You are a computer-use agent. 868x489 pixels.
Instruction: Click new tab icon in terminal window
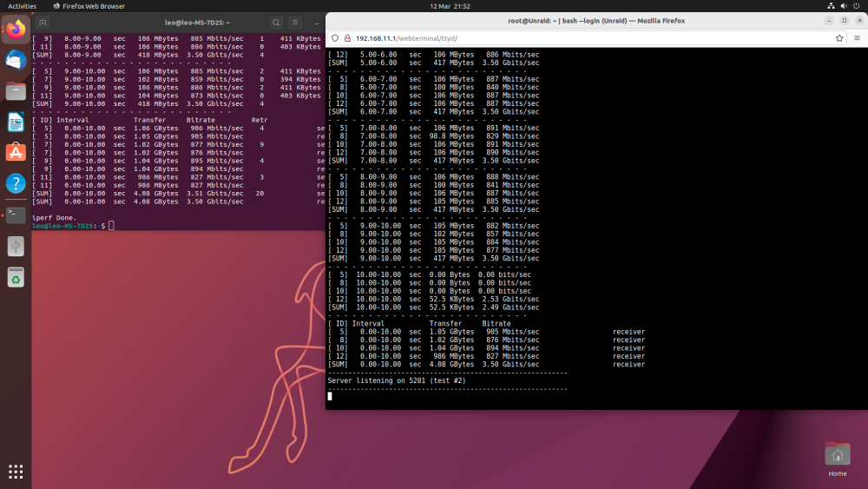pos(43,23)
